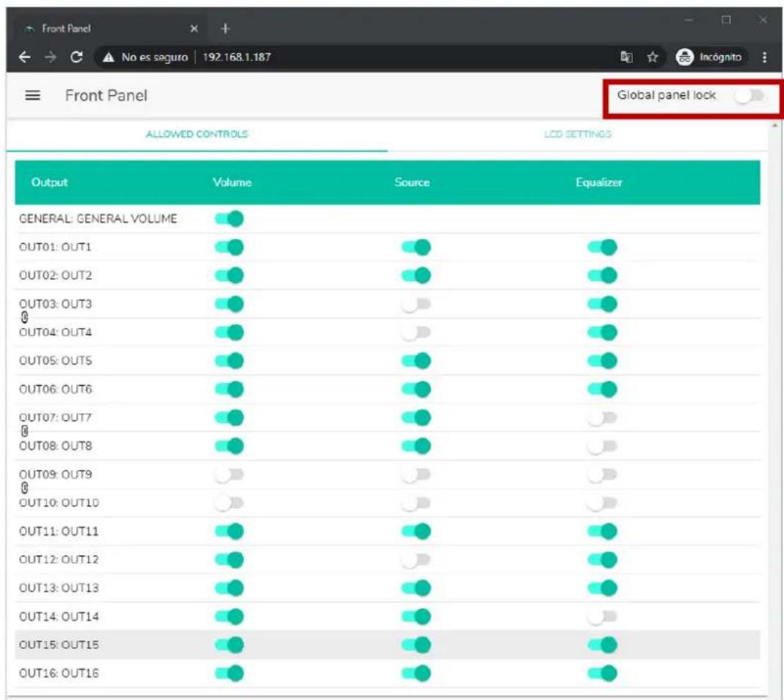Click the OUT15: OUT15 row label
Screen dimensions: 784x700
coord(59,645)
